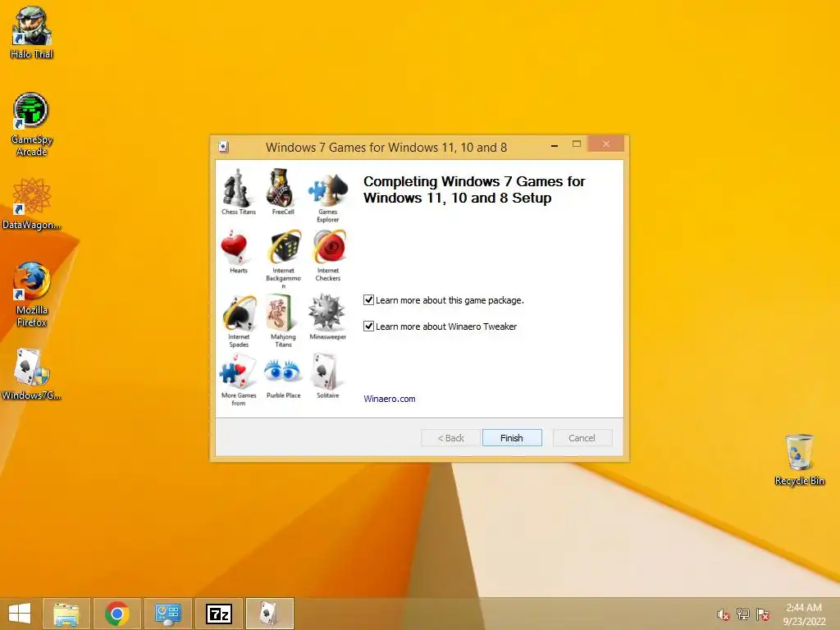Click the Purble Place eyes icon
Viewport: 840px width, 630px height.
click(x=282, y=371)
